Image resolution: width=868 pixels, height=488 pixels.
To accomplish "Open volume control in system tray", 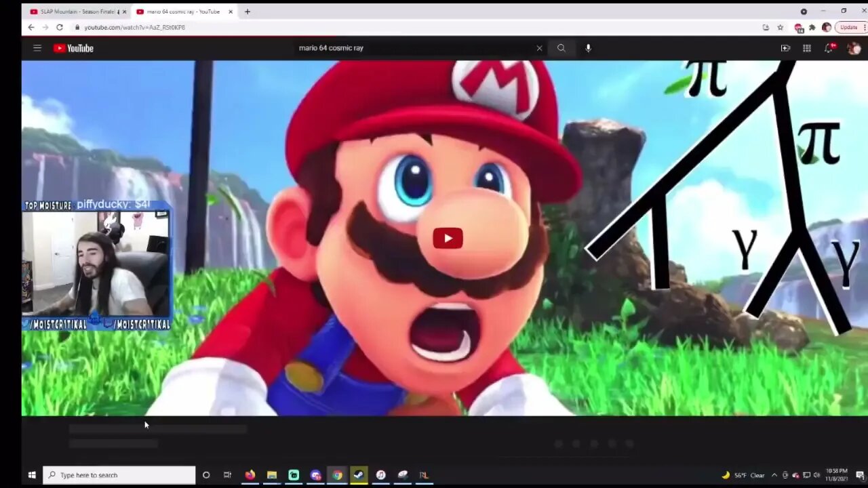I will point(816,475).
